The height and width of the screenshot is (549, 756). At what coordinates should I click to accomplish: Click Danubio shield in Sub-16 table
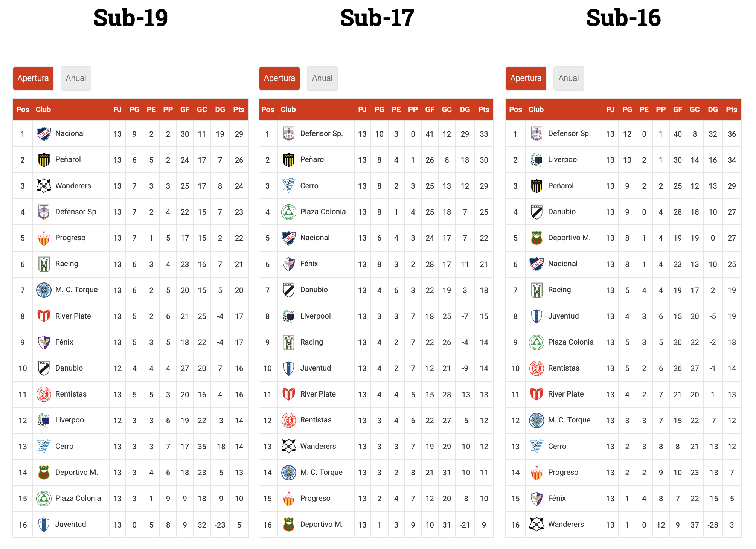pyautogui.click(x=537, y=212)
